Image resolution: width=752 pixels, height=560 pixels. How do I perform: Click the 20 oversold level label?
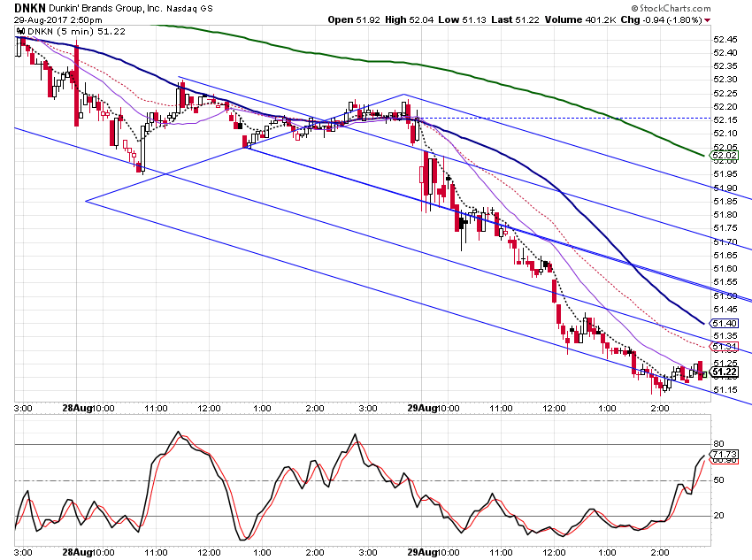[718, 516]
